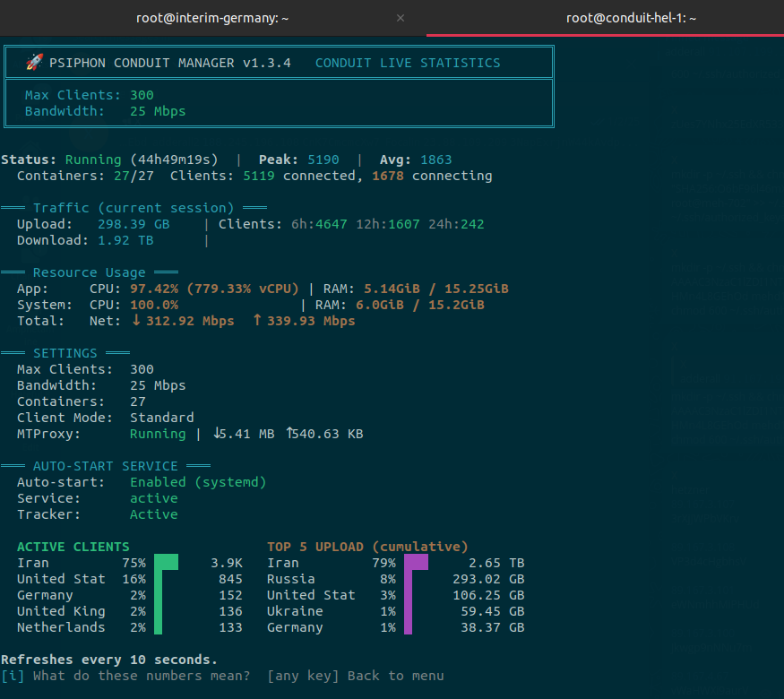Click the Upload value 298.39 GB
This screenshot has height=699, width=784.
[134, 224]
